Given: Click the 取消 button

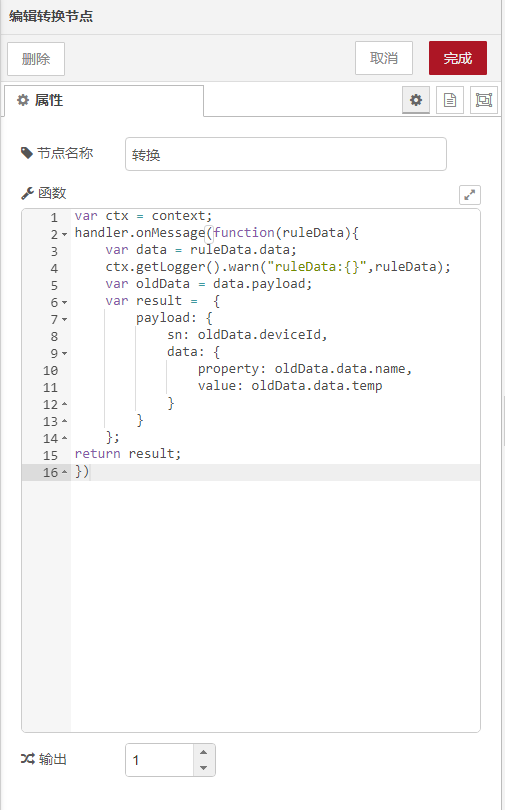Looking at the screenshot, I should click(384, 58).
